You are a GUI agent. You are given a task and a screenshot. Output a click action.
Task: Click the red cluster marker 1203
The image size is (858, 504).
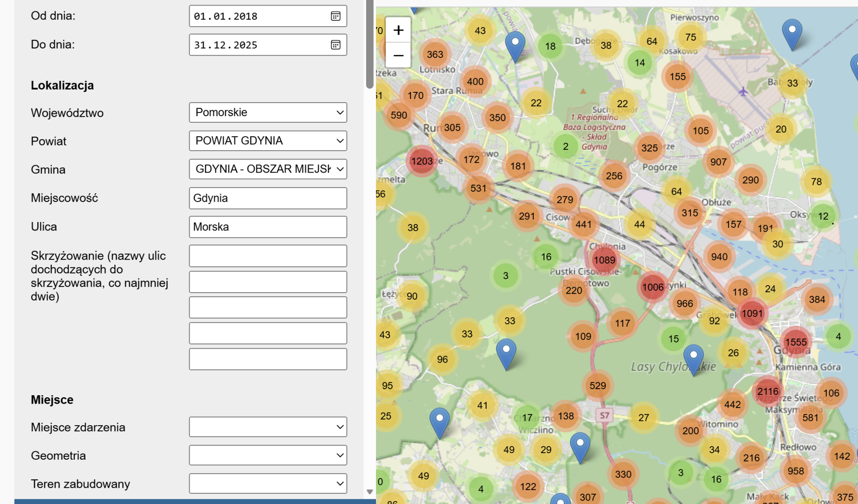(422, 161)
